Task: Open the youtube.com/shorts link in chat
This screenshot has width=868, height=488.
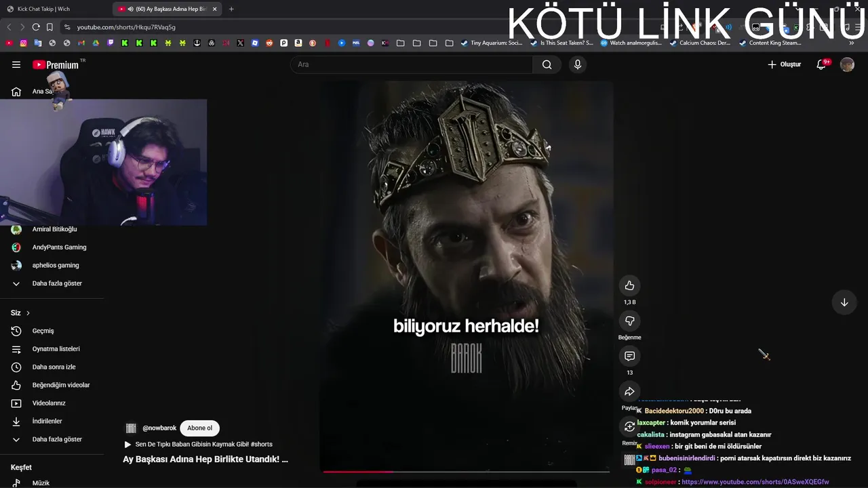Action: click(755, 482)
